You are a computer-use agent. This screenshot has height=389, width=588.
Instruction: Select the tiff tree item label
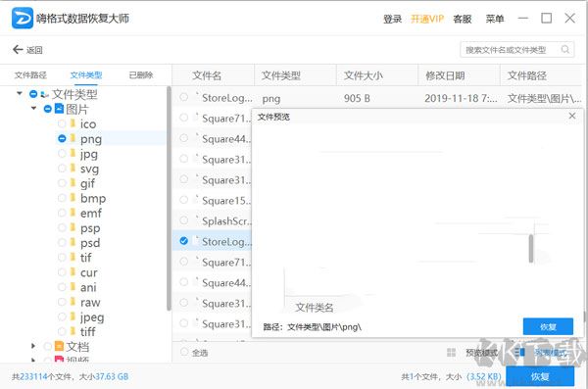88,331
